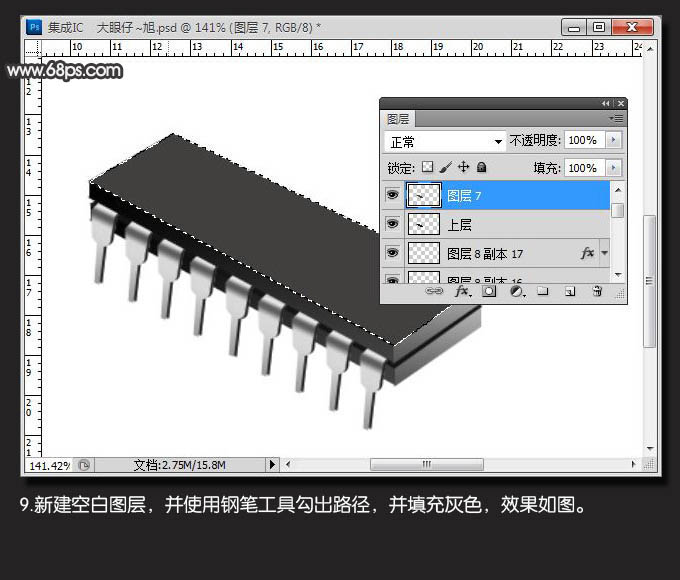Open layers panel flyout menu
This screenshot has width=680, height=580.
(x=616, y=118)
